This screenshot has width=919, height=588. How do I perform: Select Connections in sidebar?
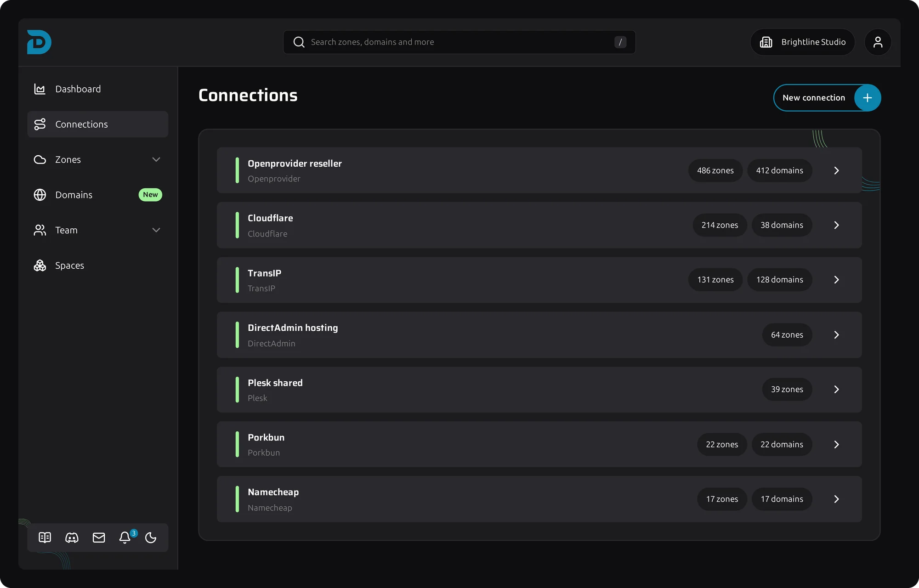(98, 124)
